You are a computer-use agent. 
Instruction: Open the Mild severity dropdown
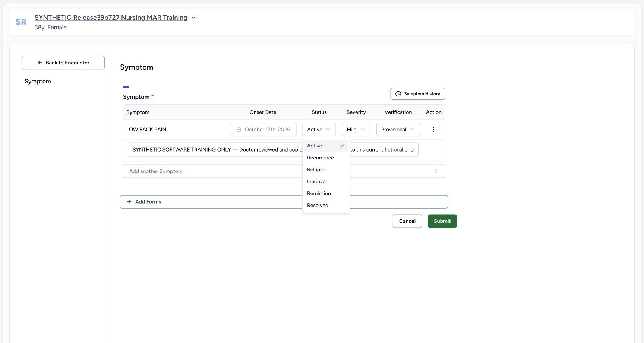point(356,130)
